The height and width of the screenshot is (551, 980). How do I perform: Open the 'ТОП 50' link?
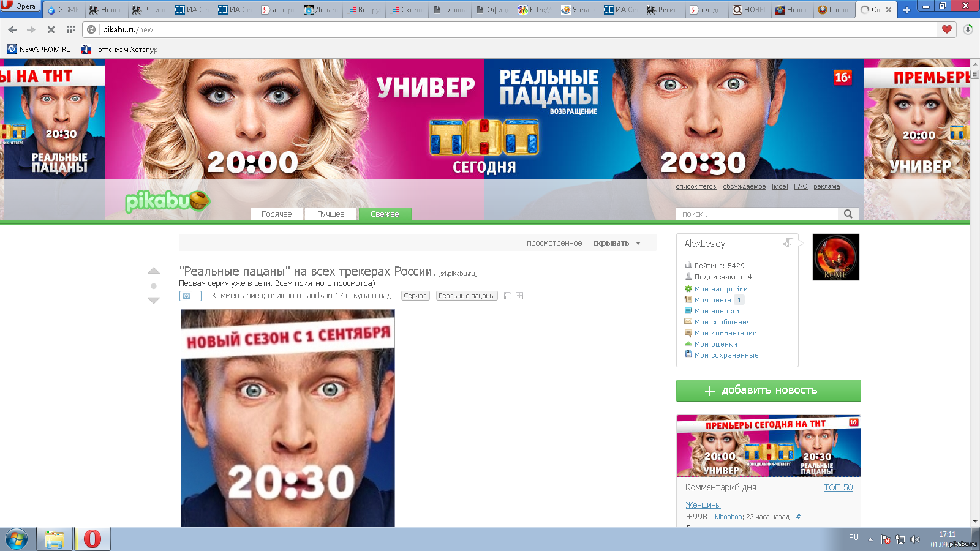coord(839,487)
